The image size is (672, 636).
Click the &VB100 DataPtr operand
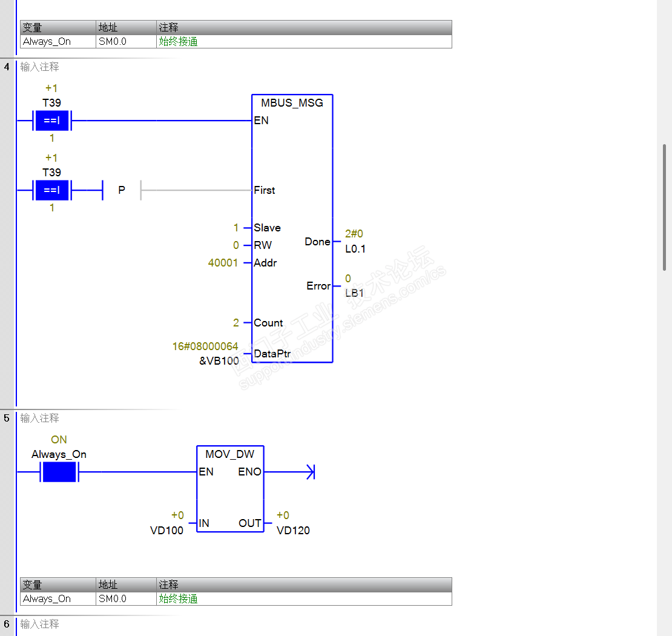point(219,361)
